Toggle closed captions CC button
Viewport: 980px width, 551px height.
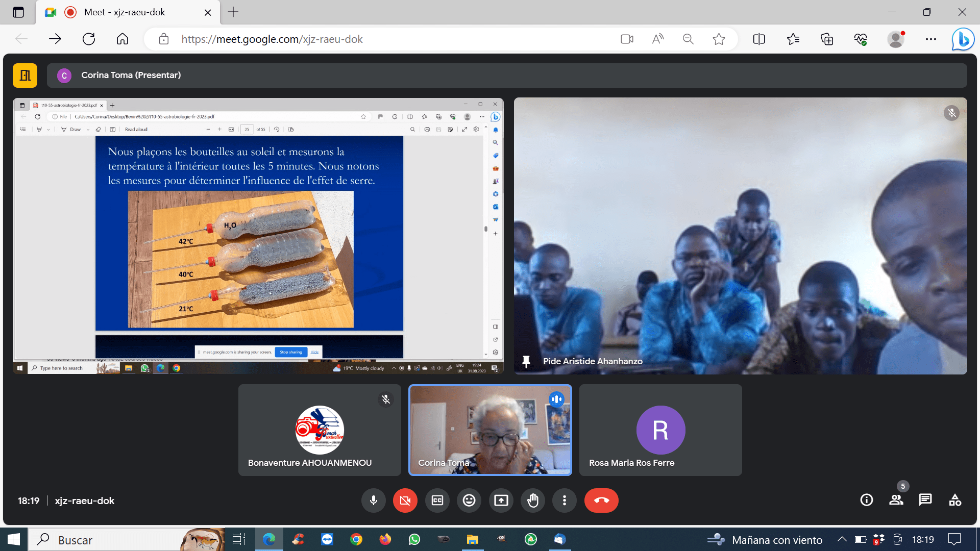coord(437,500)
